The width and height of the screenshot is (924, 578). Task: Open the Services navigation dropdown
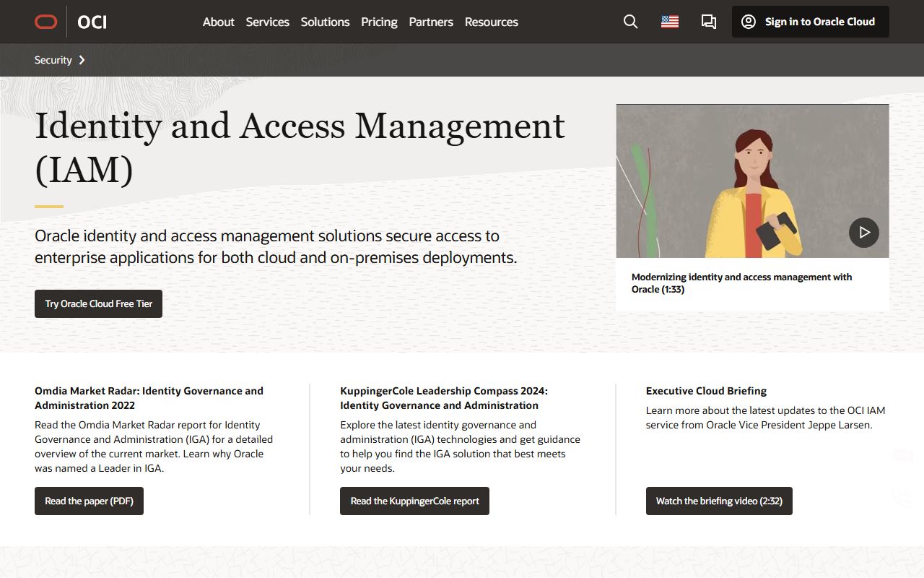pos(267,22)
